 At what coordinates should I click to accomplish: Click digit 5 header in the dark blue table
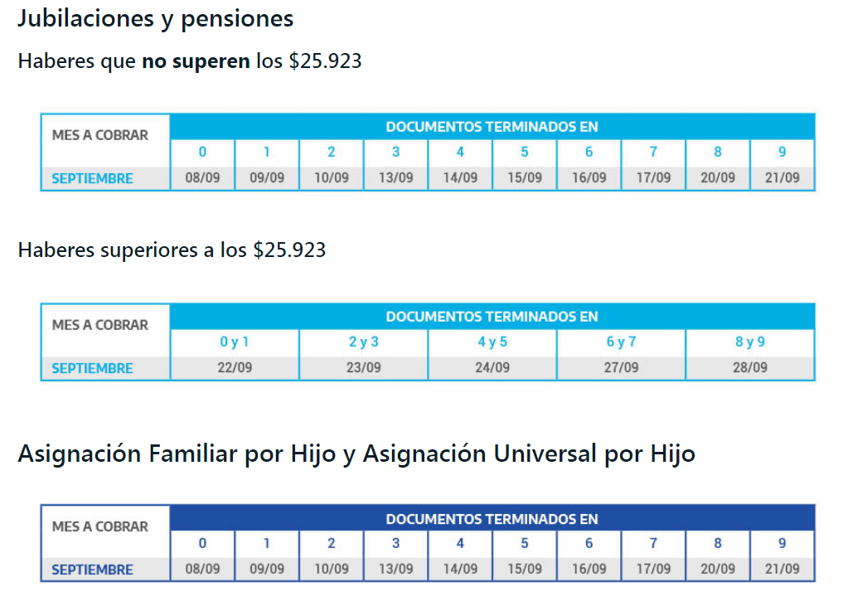point(525,544)
